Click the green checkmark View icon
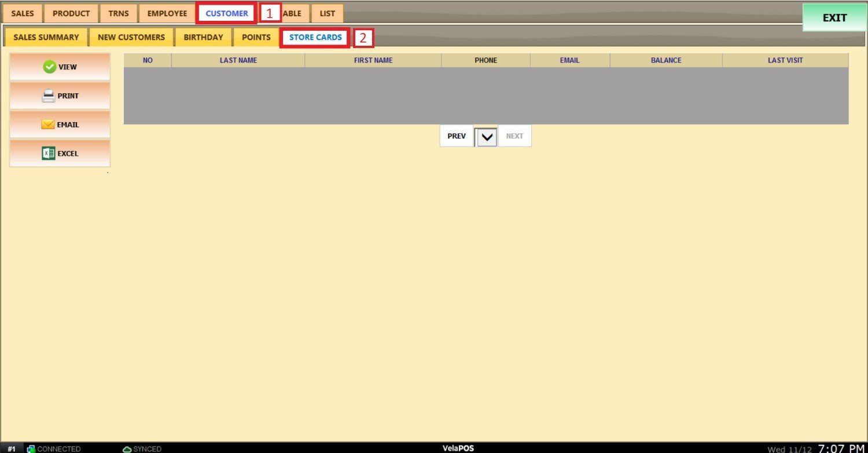 (x=50, y=67)
